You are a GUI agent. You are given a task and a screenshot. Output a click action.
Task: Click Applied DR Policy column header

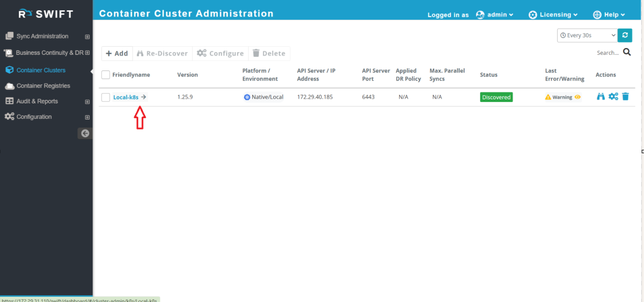[408, 75]
